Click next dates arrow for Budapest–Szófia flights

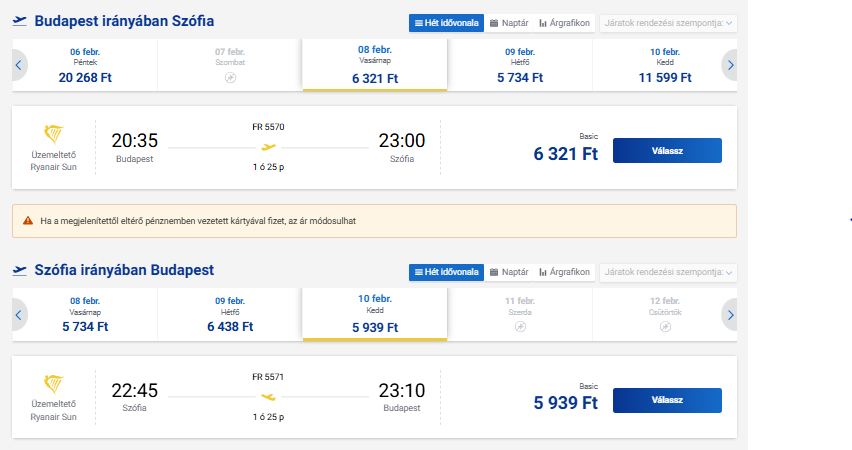pos(730,65)
